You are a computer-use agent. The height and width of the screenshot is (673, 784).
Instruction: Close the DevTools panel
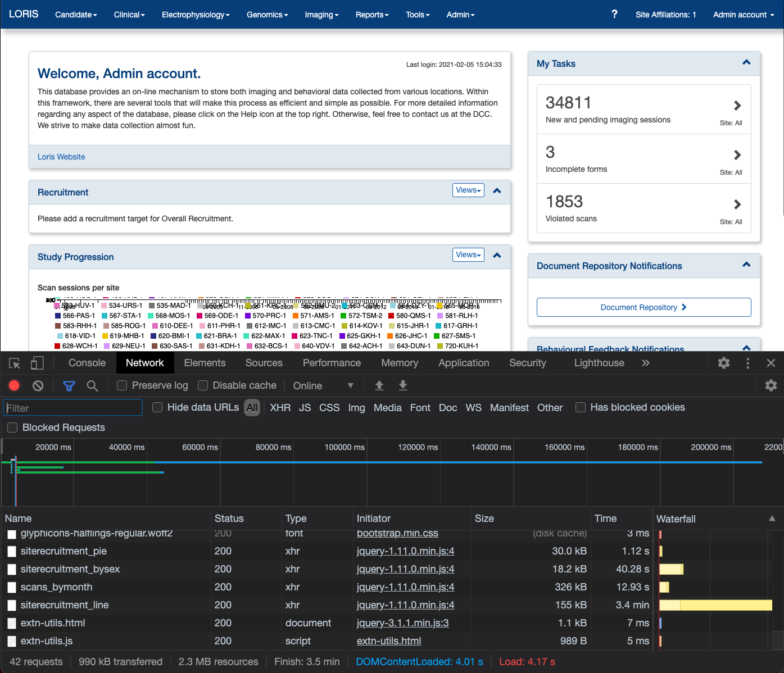pos(771,363)
